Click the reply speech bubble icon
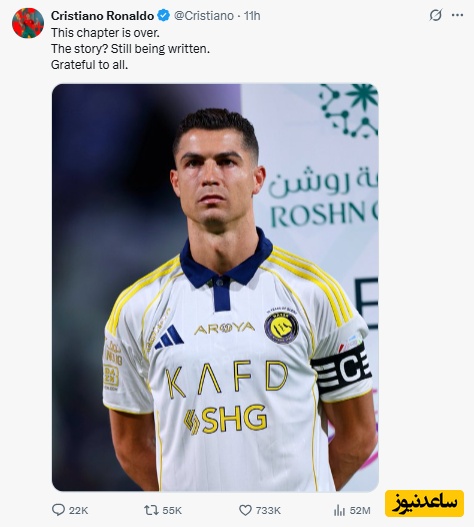The image size is (474, 527). pyautogui.click(x=58, y=510)
